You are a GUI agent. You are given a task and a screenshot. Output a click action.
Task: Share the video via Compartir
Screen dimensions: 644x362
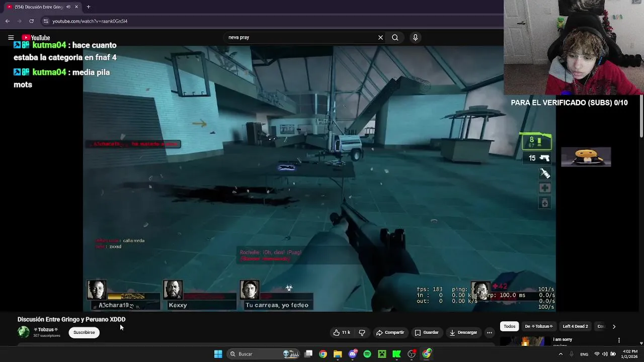coord(390,332)
